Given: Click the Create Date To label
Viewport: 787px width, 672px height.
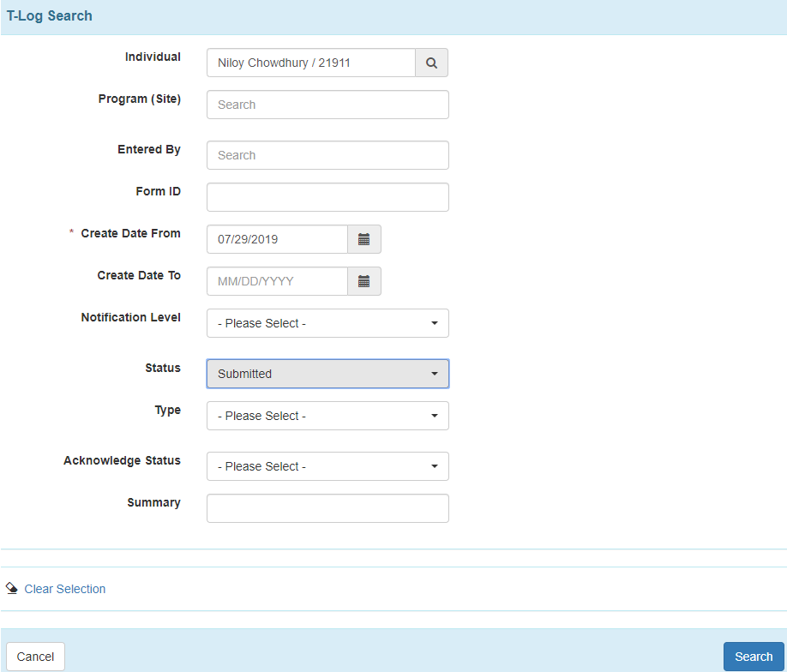Looking at the screenshot, I should point(139,275).
